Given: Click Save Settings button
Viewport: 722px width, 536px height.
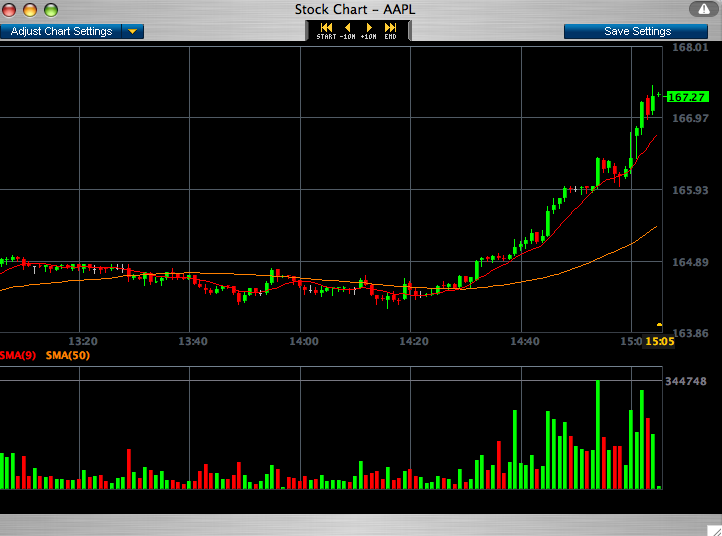Looking at the screenshot, I should pos(636,31).
